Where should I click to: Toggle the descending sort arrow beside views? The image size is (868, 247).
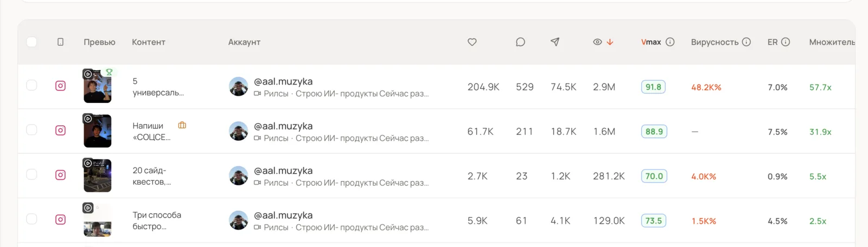(610, 42)
